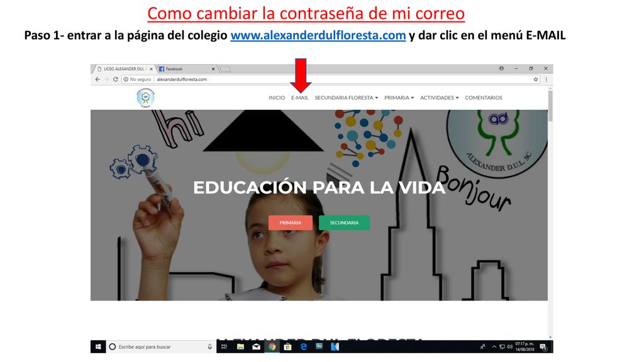Click the red PRIMARIA button
Screen dimensions: 644x362
(291, 222)
